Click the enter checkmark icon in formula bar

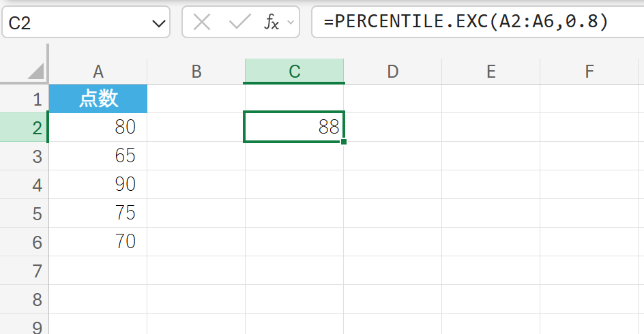click(x=239, y=22)
